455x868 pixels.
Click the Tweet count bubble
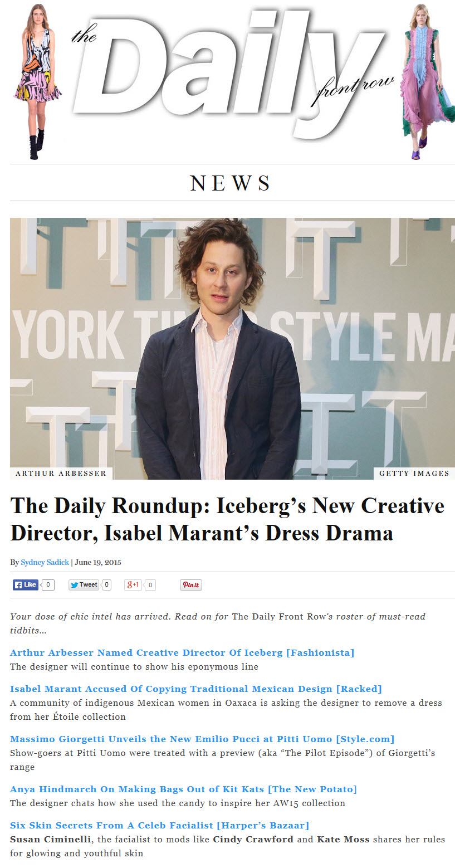(x=106, y=585)
